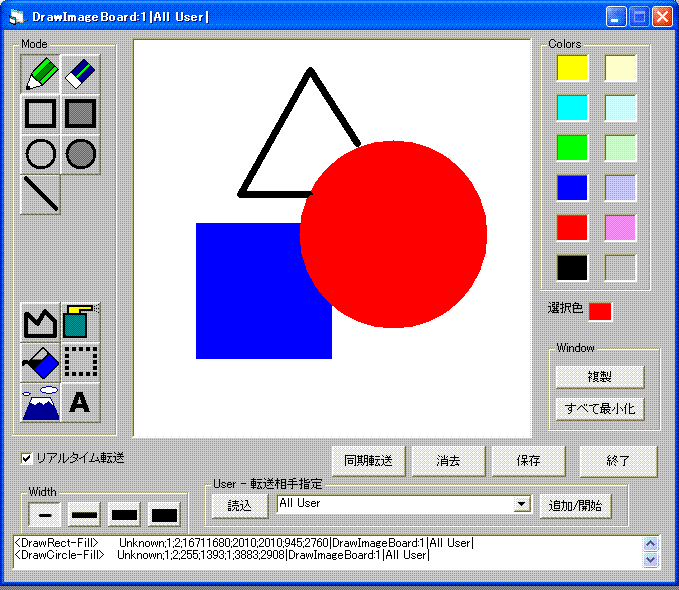Choose the filled rectangle tool
This screenshot has width=679, height=590.
pyautogui.click(x=81, y=114)
